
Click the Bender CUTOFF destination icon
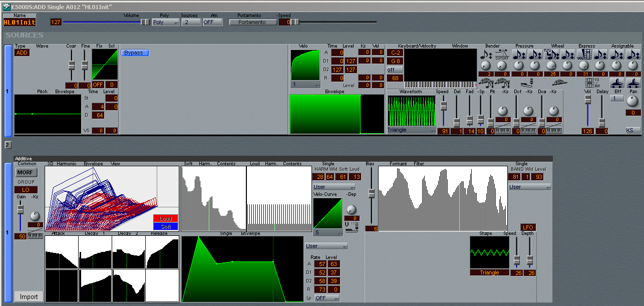click(x=502, y=54)
